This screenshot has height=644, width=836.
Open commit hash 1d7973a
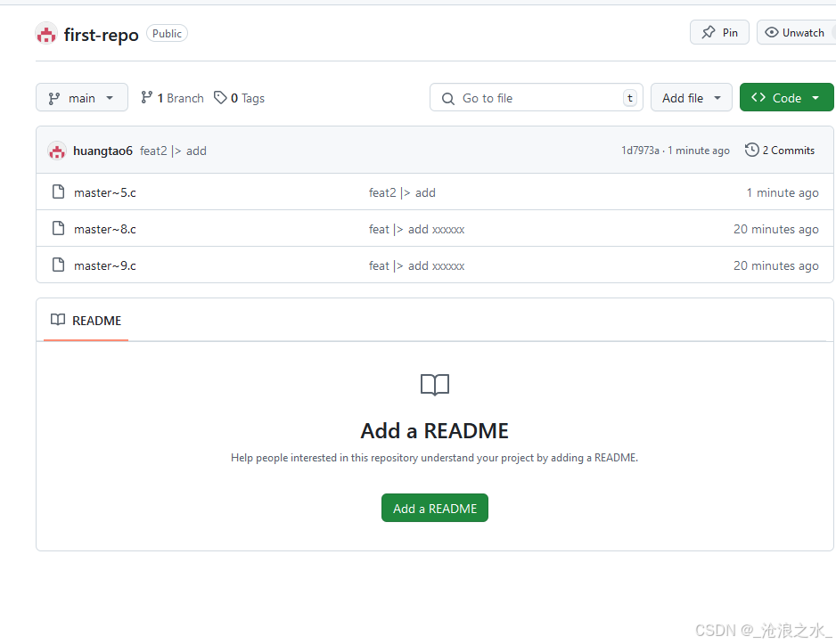tap(640, 151)
